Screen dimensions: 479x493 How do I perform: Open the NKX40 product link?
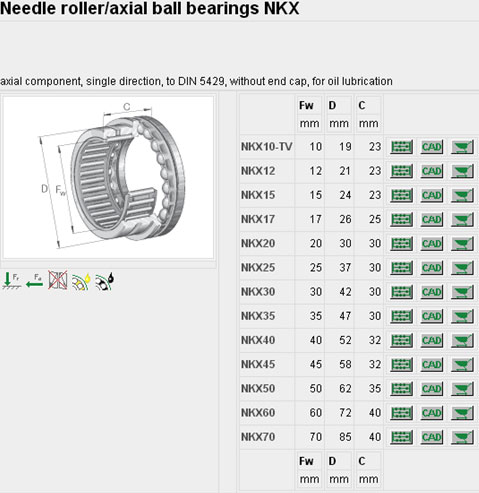click(258, 340)
